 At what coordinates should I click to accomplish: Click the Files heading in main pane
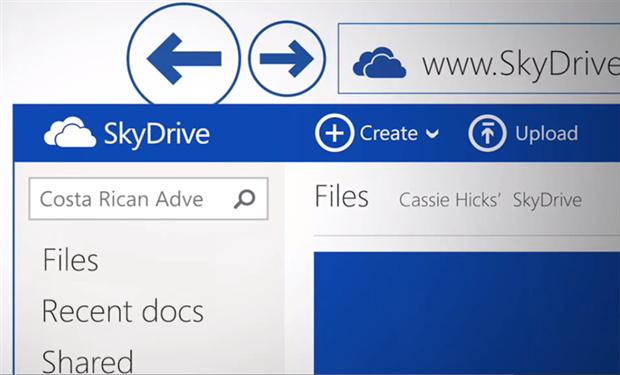[342, 196]
